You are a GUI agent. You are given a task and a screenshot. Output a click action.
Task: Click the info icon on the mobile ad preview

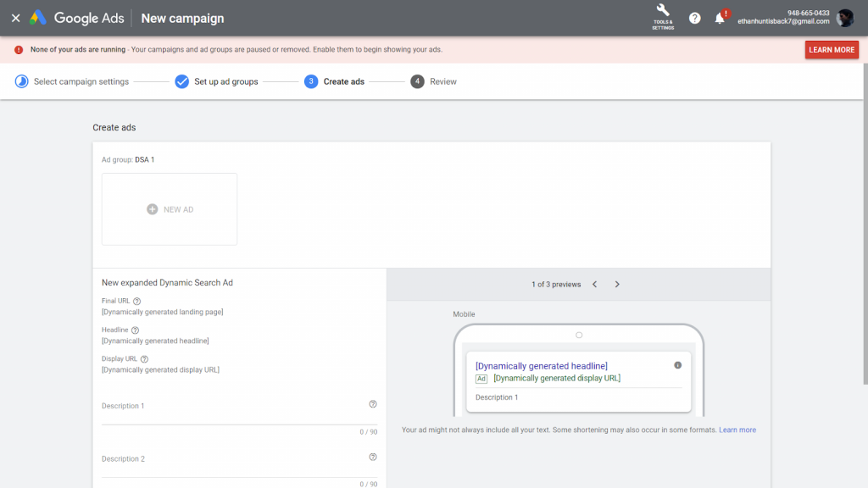coord(677,364)
